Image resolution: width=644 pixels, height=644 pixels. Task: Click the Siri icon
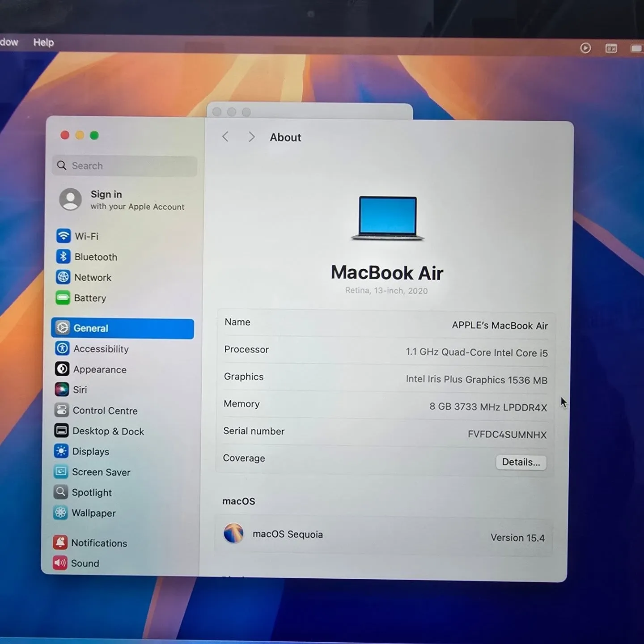[62, 389]
